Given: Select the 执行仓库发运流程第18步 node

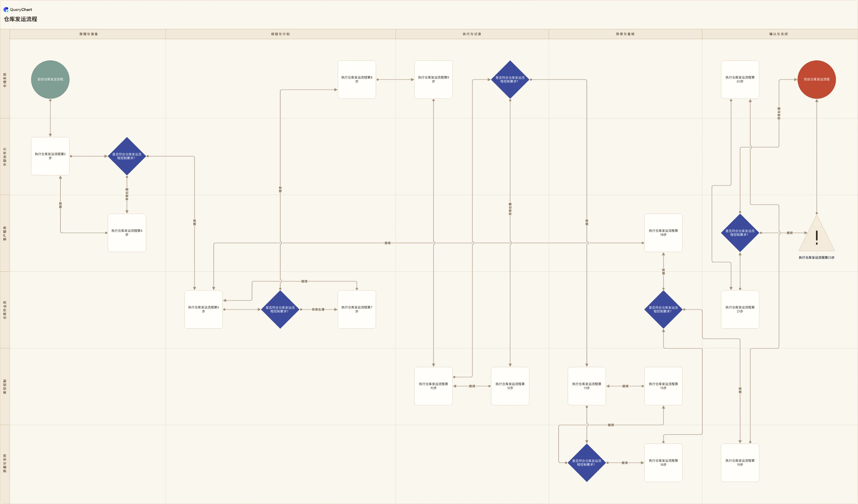Looking at the screenshot, I should (663, 233).
